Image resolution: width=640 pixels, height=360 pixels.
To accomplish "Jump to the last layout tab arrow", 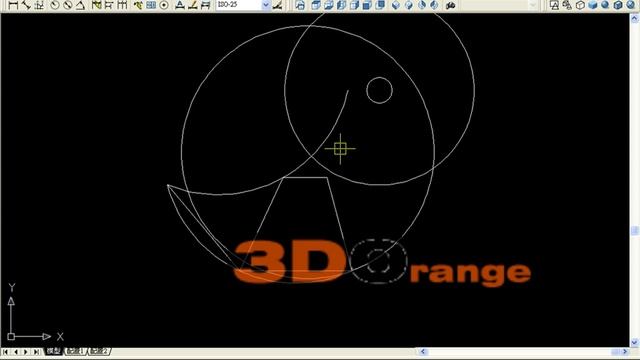I will [x=36, y=351].
